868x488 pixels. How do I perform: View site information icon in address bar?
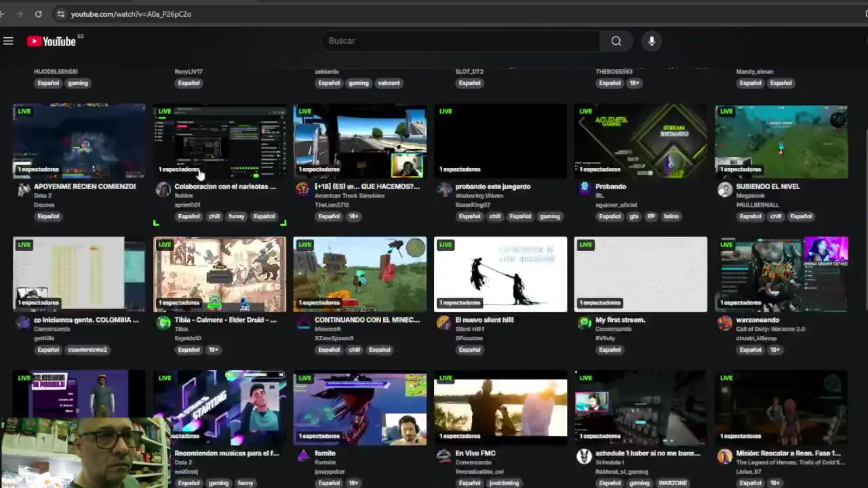pyautogui.click(x=60, y=14)
